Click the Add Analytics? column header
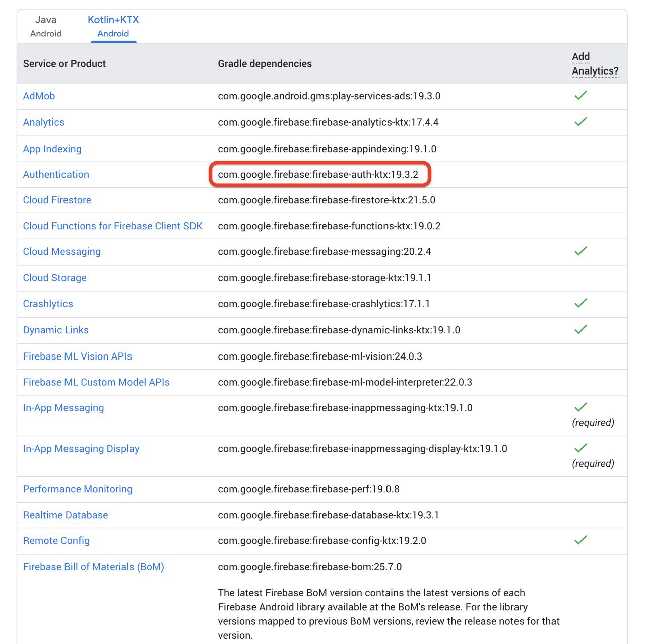Screen dimensions: 645x644 pyautogui.click(x=595, y=64)
